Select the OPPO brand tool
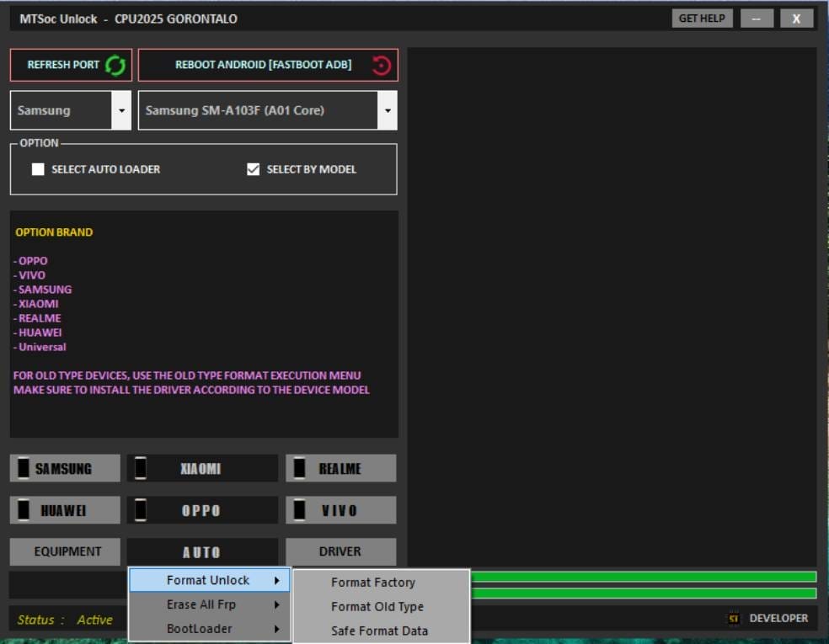Screen dimensions: 829x644 202,509
